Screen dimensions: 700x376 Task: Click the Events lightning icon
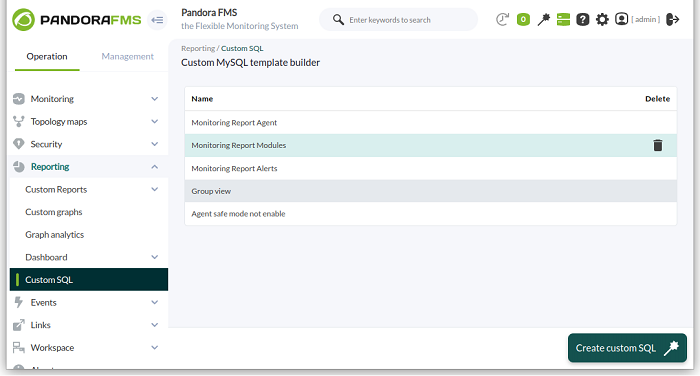tap(19, 302)
